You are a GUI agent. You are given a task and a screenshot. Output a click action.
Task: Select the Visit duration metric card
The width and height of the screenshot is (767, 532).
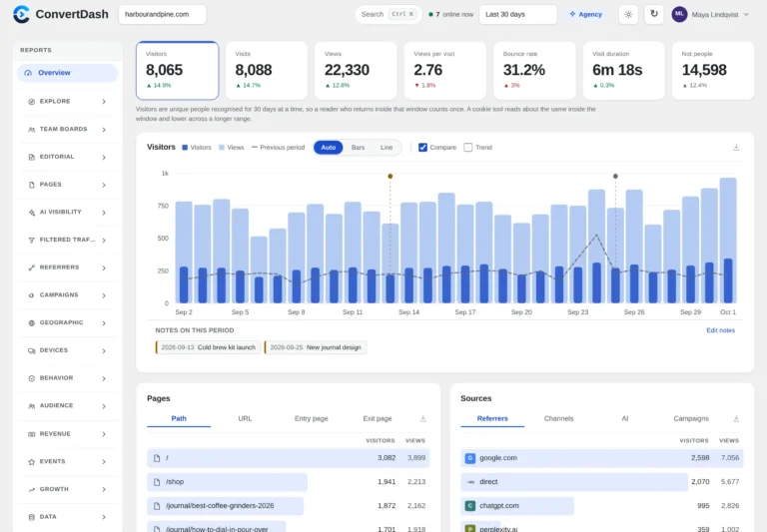623,71
